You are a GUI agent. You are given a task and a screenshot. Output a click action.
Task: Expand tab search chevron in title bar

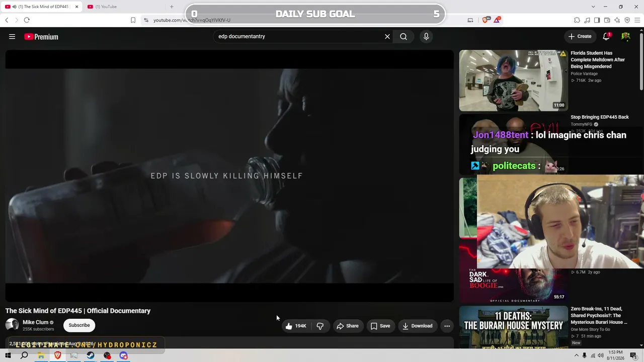point(593,7)
